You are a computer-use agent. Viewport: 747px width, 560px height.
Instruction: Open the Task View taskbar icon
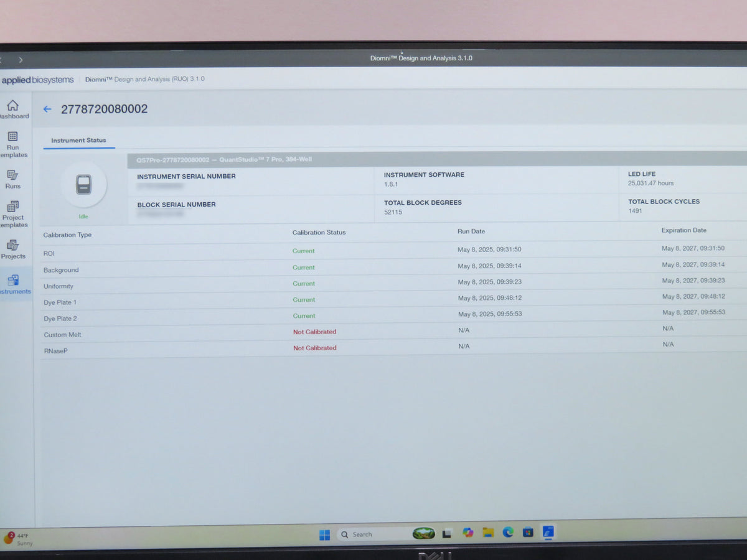point(447,533)
